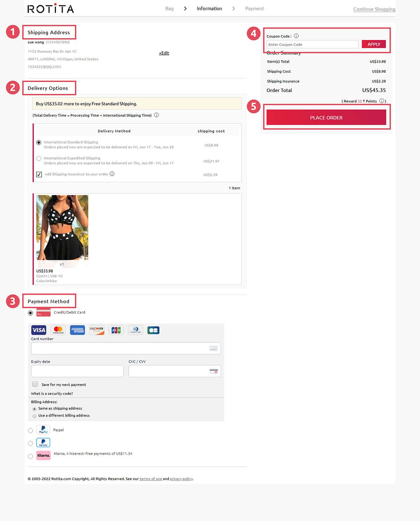Go to the Payment step

coord(254,8)
